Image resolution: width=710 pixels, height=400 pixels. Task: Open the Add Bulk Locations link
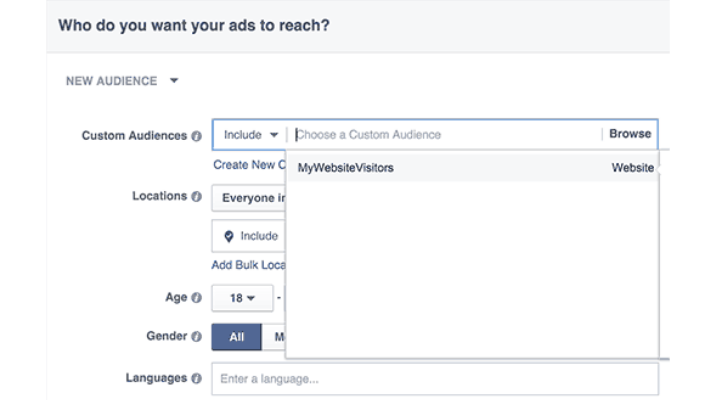[249, 265]
